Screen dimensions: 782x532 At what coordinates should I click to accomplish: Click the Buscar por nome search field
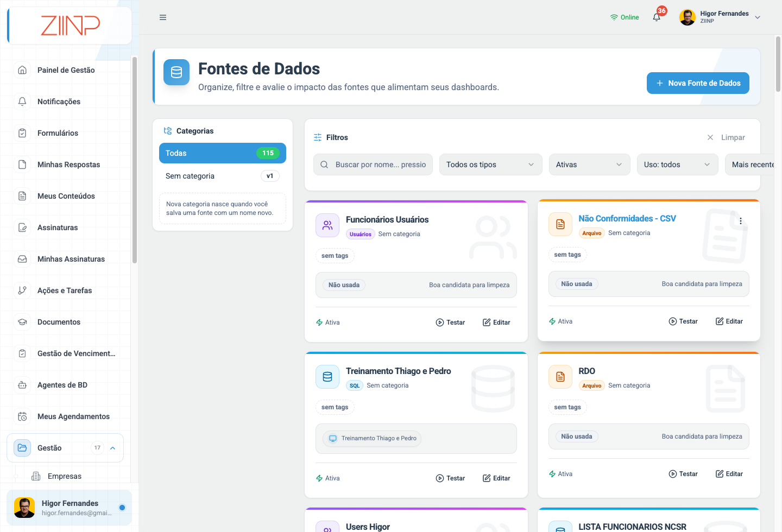pyautogui.click(x=373, y=164)
